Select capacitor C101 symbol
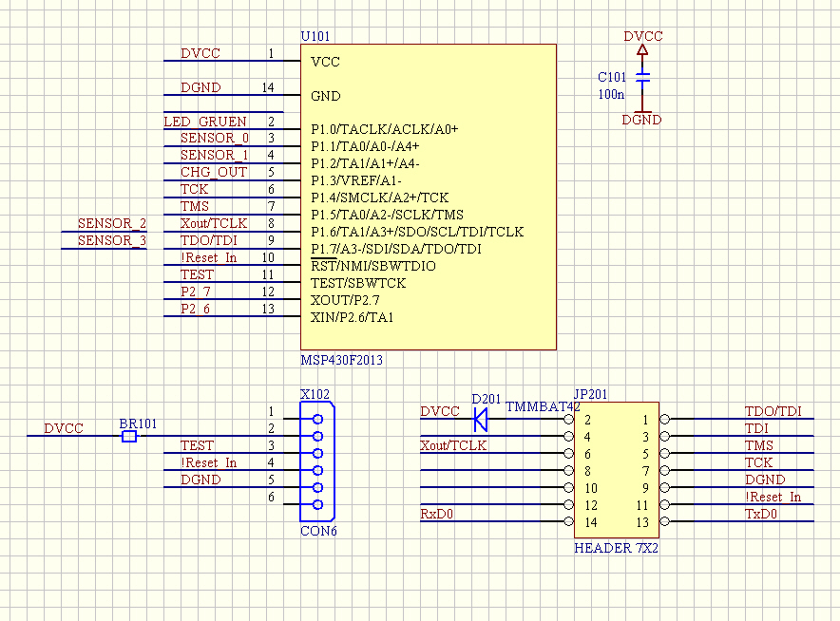The height and width of the screenshot is (621, 840). (642, 78)
